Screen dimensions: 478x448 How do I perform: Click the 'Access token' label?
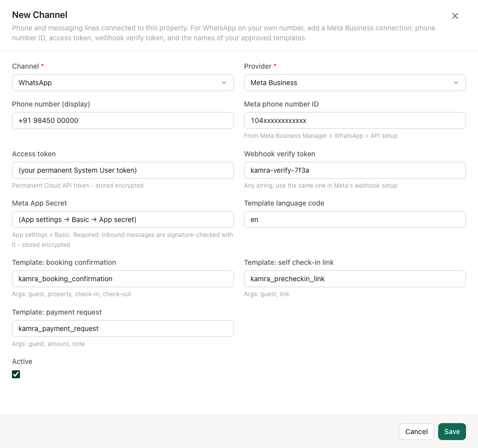(x=34, y=154)
